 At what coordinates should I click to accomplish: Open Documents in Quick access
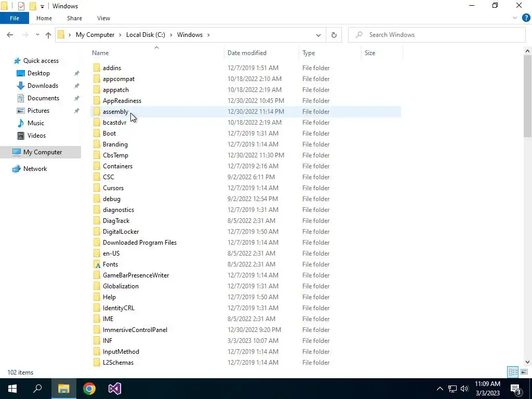[43, 98]
